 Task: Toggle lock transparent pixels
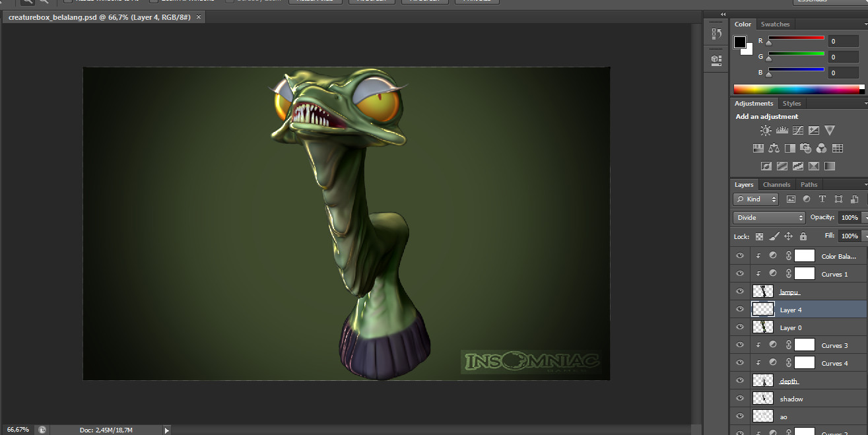(x=760, y=236)
